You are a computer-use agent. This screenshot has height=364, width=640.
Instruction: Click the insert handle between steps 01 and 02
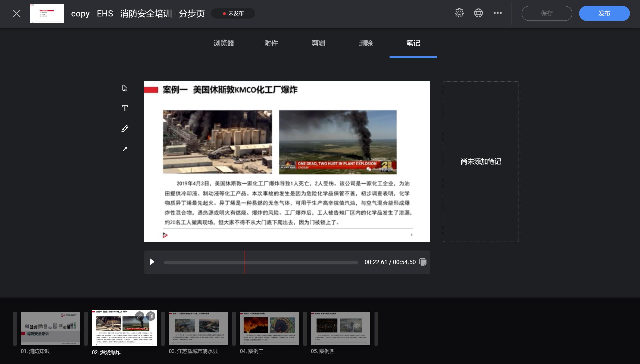(x=86, y=329)
